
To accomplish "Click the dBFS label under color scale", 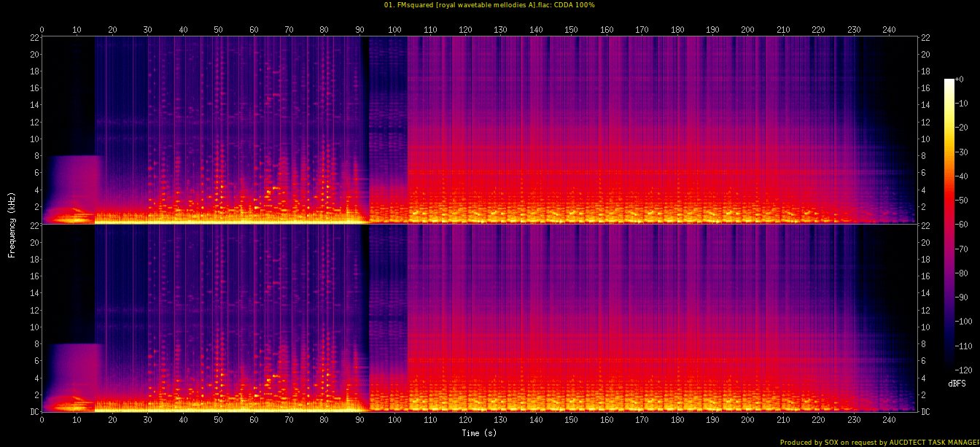I will coord(957,384).
